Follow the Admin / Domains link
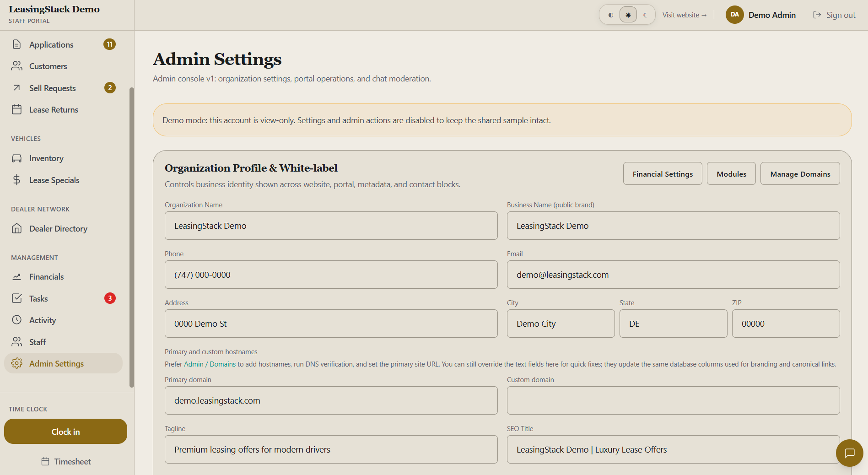This screenshot has height=475, width=868. tap(210, 364)
